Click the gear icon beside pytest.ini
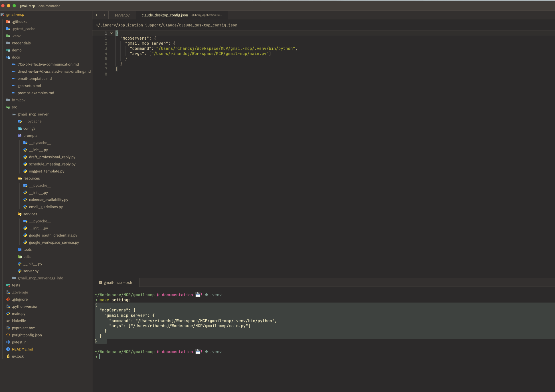555x392 pixels. pyautogui.click(x=8, y=342)
